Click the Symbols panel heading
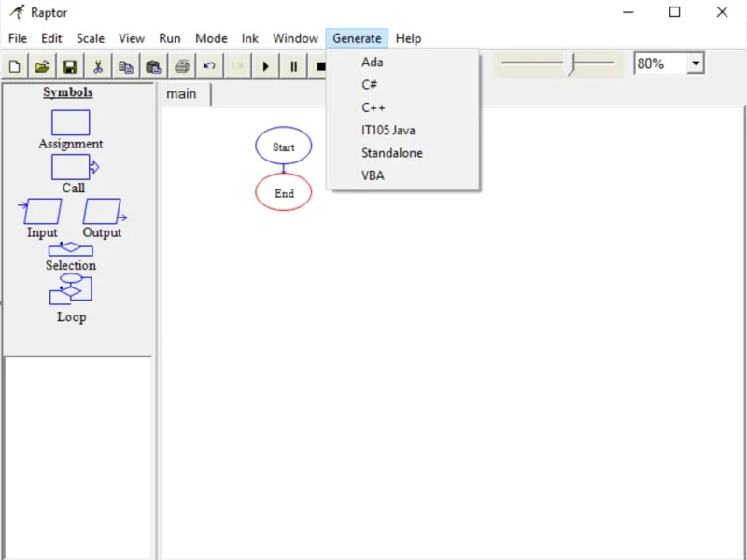This screenshot has width=747, height=560. [68, 91]
